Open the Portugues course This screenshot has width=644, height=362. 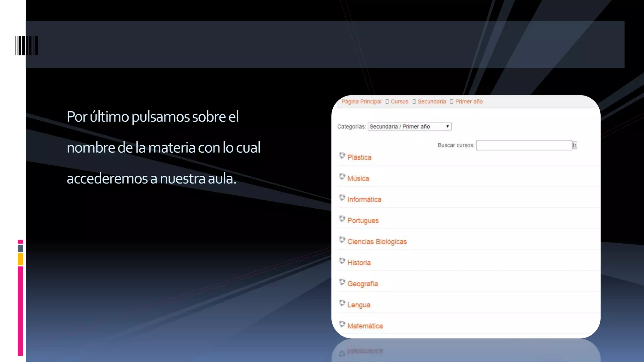click(363, 221)
